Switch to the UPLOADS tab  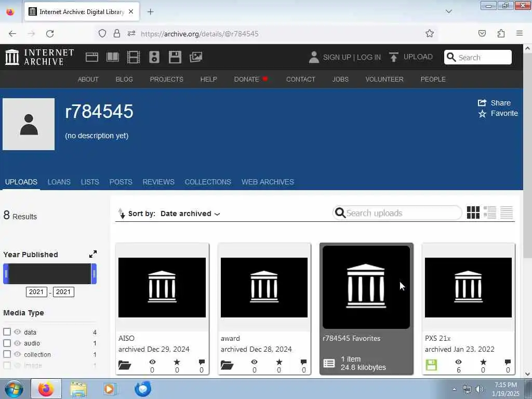coord(21,182)
